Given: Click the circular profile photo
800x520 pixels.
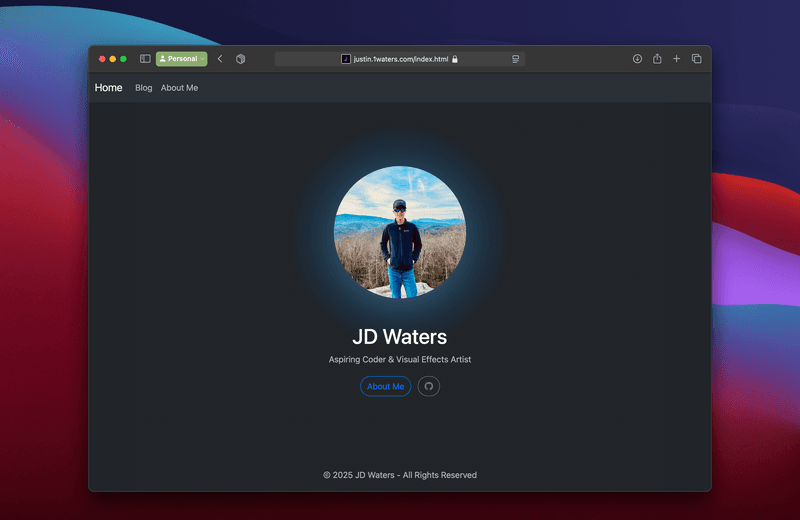Looking at the screenshot, I should (x=400, y=232).
